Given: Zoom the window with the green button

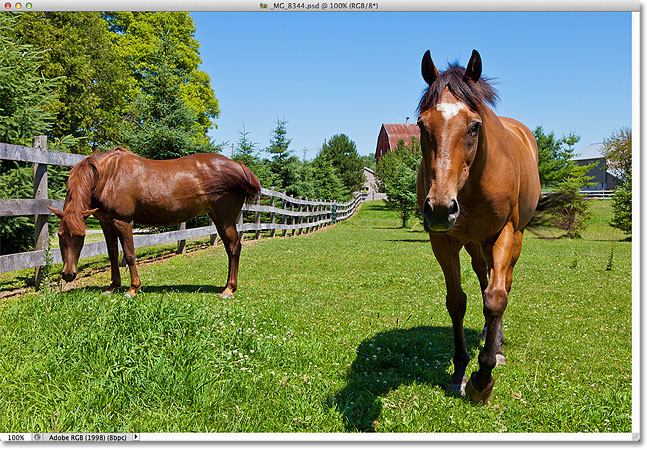Looking at the screenshot, I should [x=29, y=6].
